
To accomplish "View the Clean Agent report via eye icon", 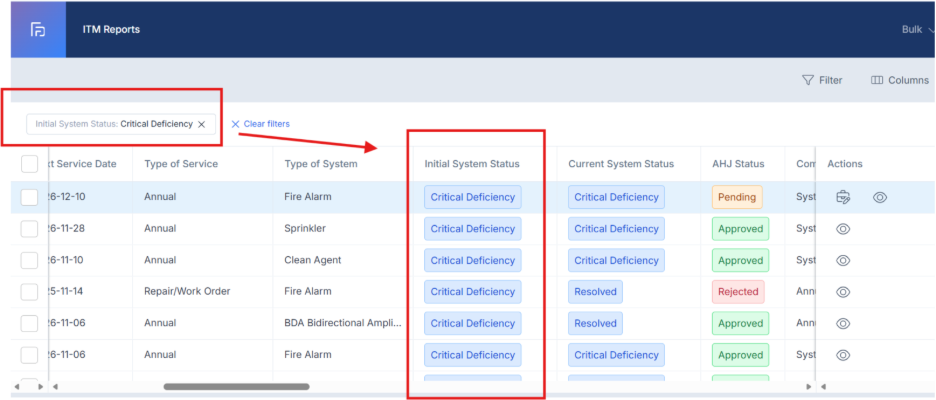I will click(x=843, y=260).
